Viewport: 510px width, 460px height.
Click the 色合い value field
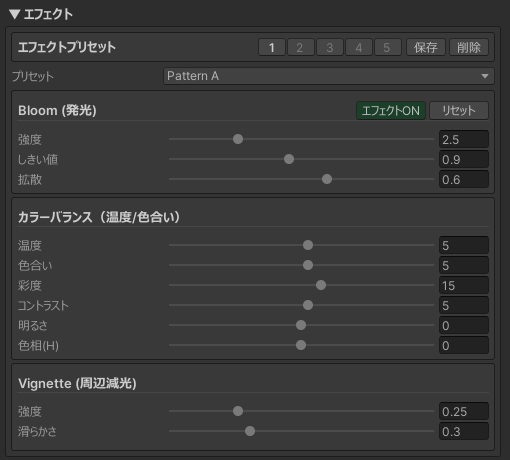tap(464, 265)
